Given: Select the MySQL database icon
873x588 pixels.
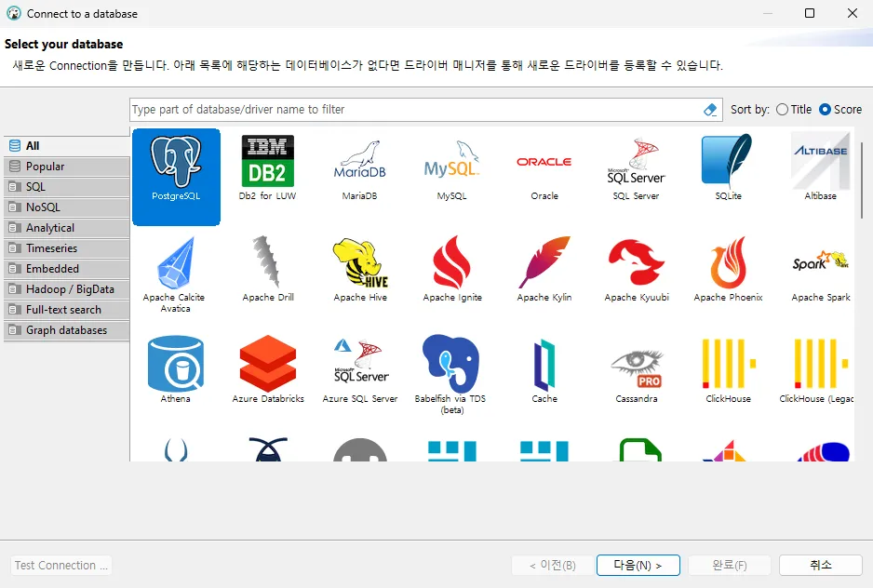Looking at the screenshot, I should click(451, 167).
